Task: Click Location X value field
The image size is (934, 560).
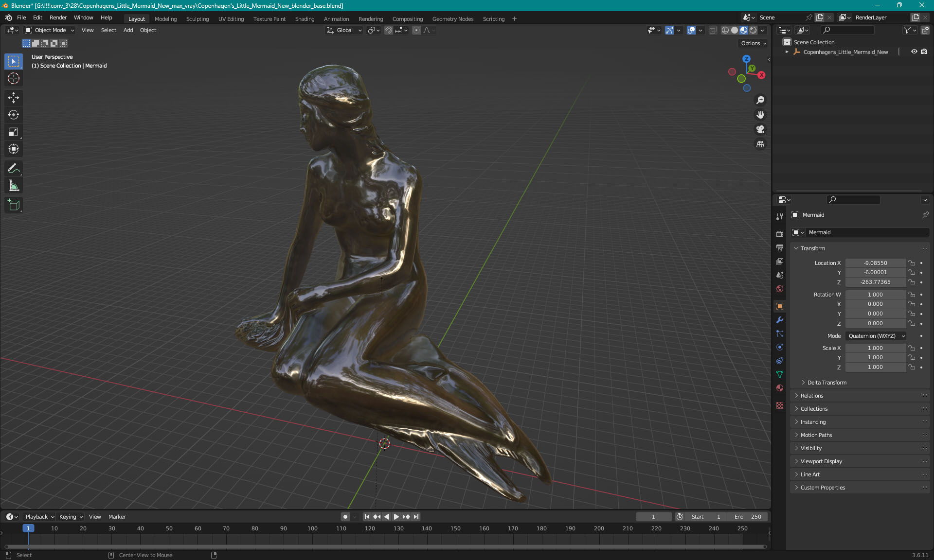Action: tap(875, 263)
